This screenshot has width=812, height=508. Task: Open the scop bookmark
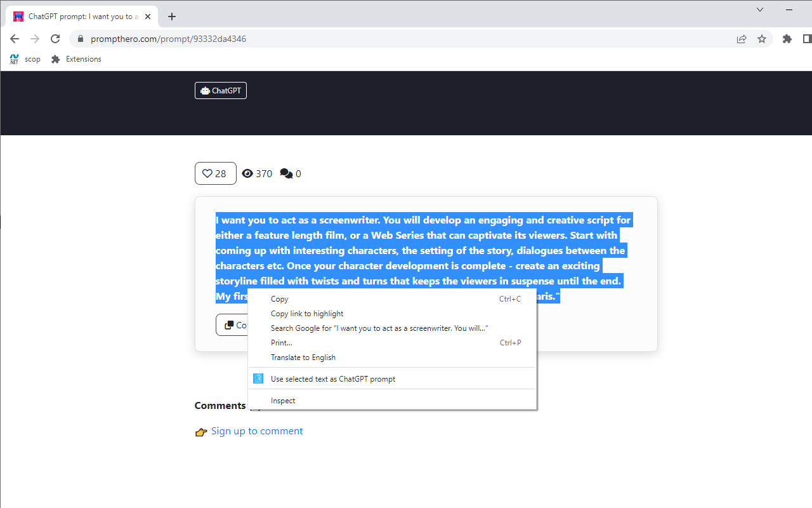[25, 59]
